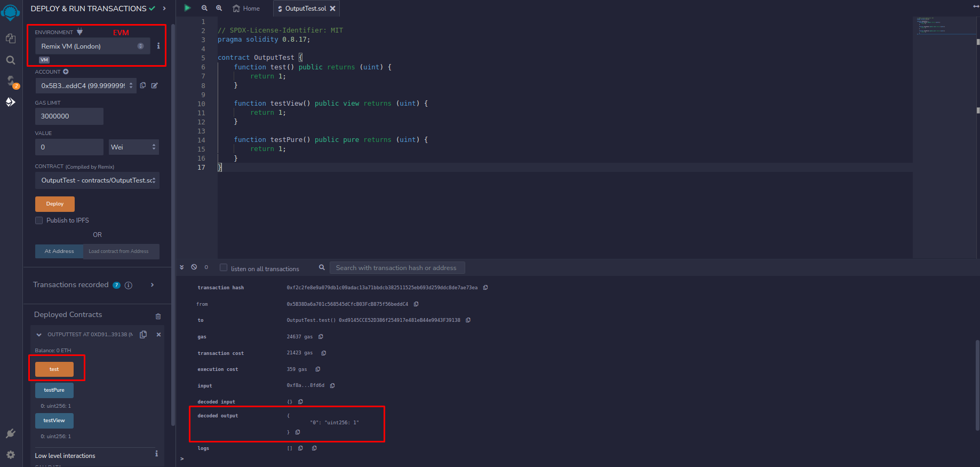980x467 pixels.
Task: Delete all deployed contracts with trash icon
Action: [158, 316]
